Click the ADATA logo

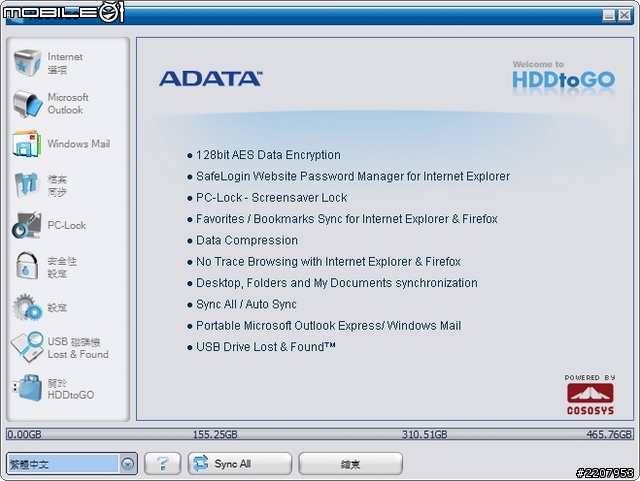coord(211,78)
